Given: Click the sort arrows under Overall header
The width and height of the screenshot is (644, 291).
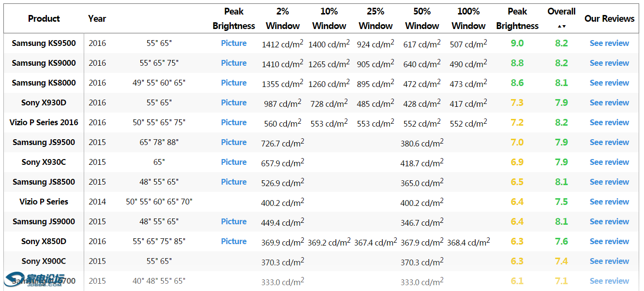Looking at the screenshot, I should coord(561,26).
